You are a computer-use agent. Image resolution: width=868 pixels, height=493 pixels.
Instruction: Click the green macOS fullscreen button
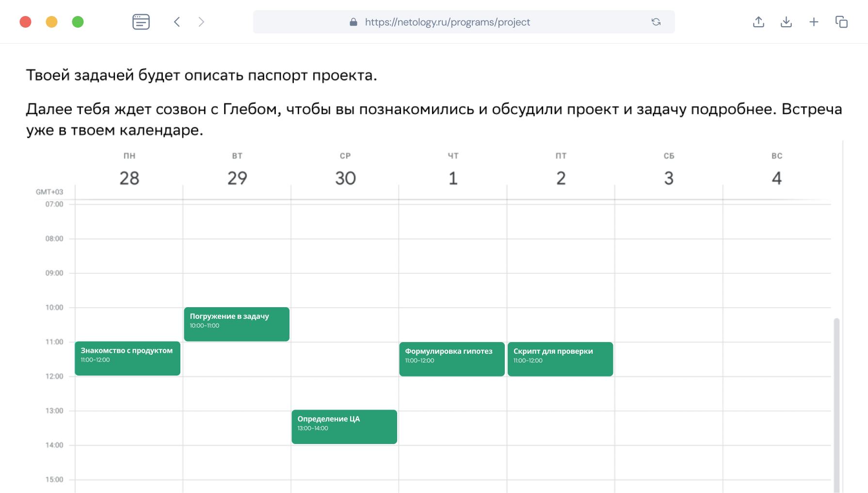click(x=78, y=22)
